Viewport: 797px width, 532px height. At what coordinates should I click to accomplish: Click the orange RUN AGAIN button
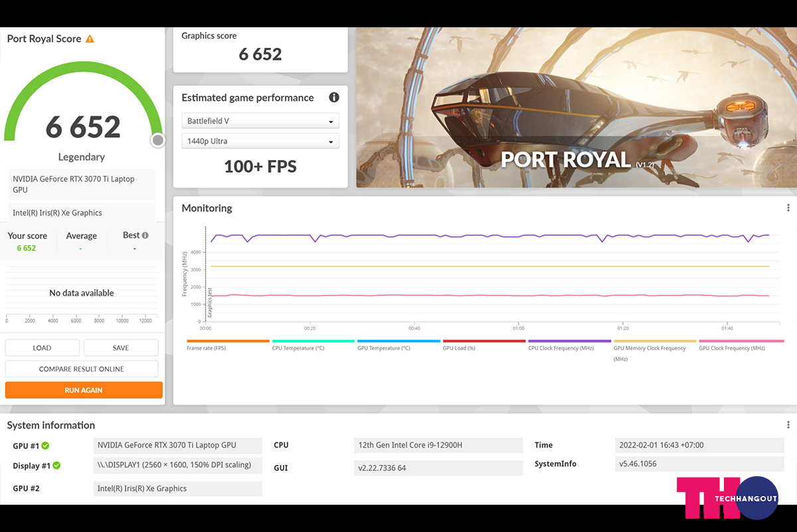pyautogui.click(x=84, y=391)
